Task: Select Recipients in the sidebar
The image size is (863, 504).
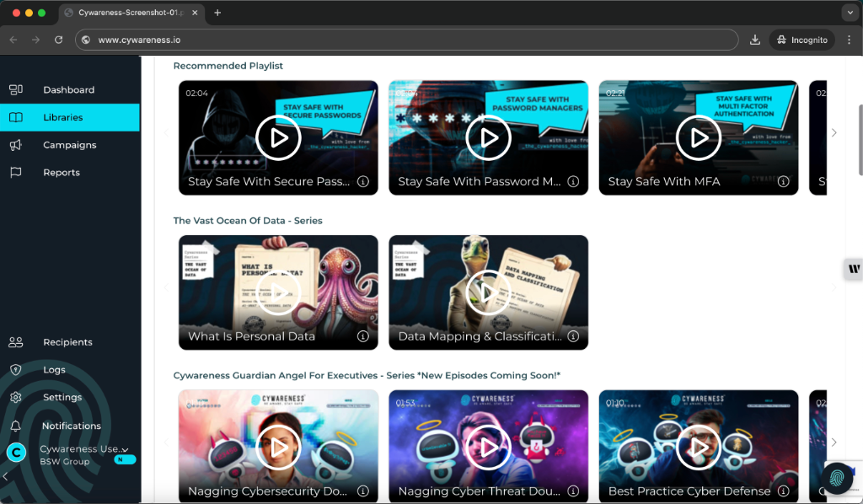Action: pos(67,342)
